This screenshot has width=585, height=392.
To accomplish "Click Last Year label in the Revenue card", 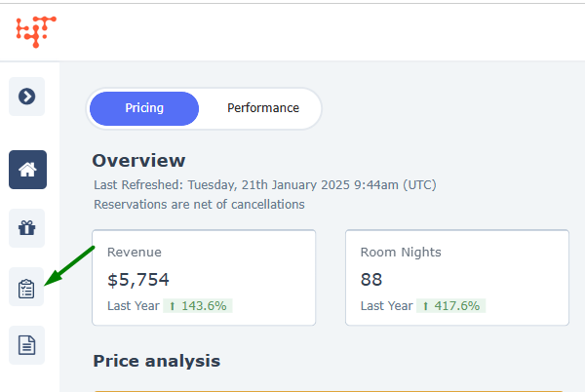I will point(133,305).
